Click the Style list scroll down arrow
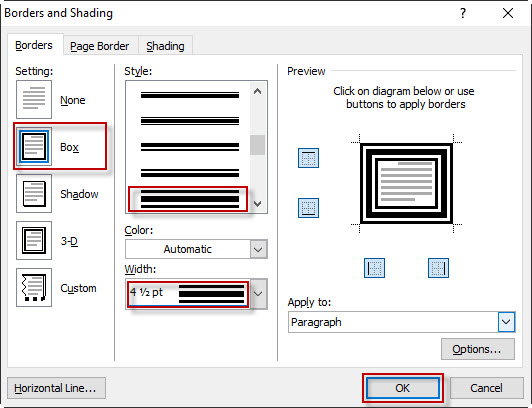 point(258,204)
